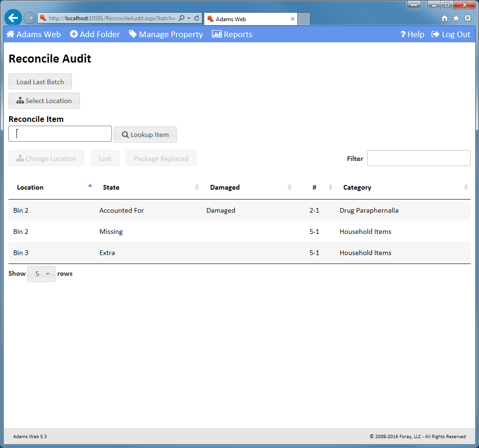Screen dimensions: 479x448
Task: Go to Adams Web home link
Action: tap(34, 34)
